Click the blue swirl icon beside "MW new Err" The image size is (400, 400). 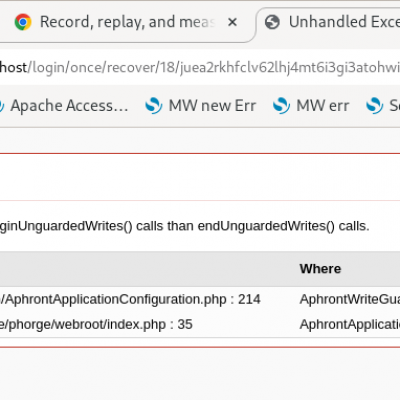[x=154, y=106]
